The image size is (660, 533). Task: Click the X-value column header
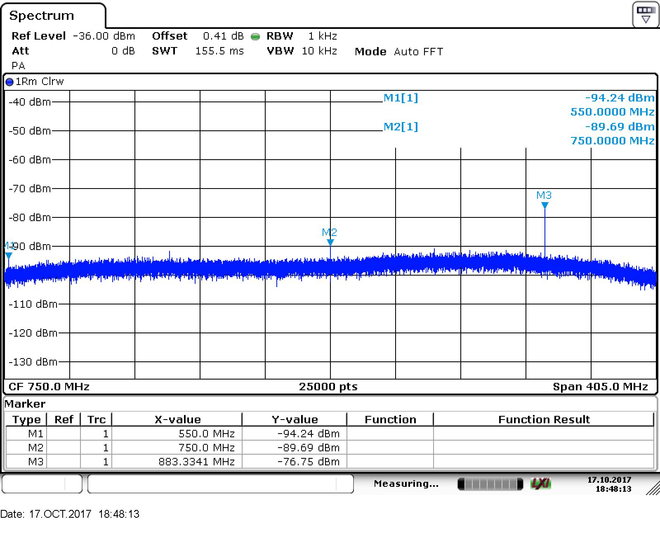point(177,419)
